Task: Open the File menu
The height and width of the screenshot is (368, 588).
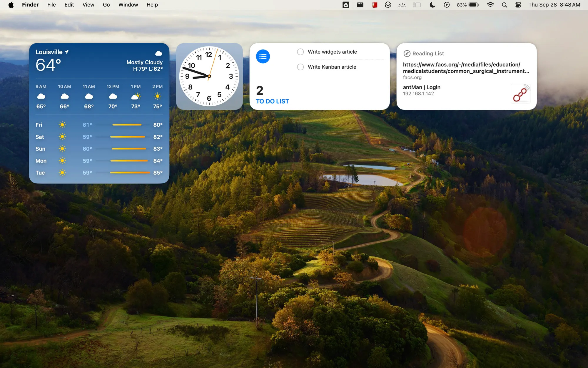Action: point(51,5)
